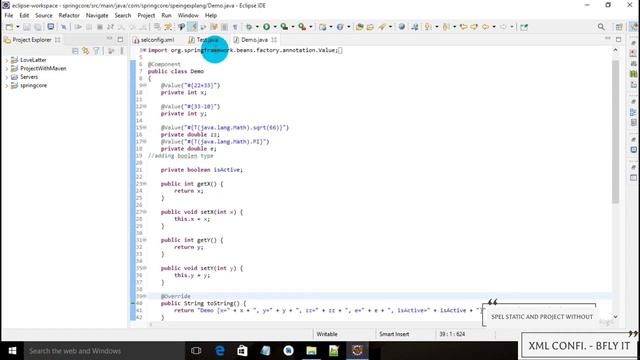Click the Previous Annotation toolbar icon
The width and height of the screenshot is (640, 360).
pyautogui.click(x=446, y=27)
